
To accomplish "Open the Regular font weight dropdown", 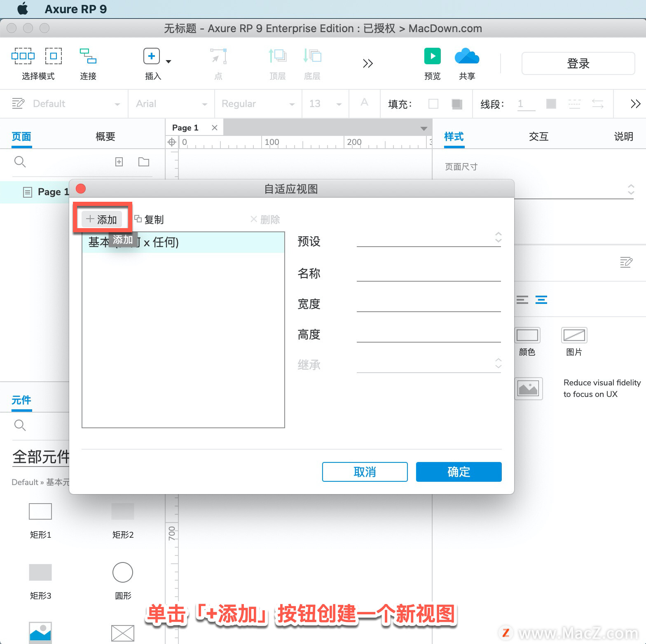I will coord(258,104).
